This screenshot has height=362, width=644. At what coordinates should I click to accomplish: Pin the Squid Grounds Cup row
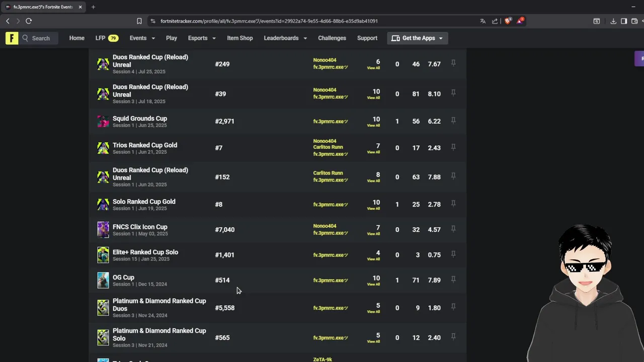coord(453,121)
